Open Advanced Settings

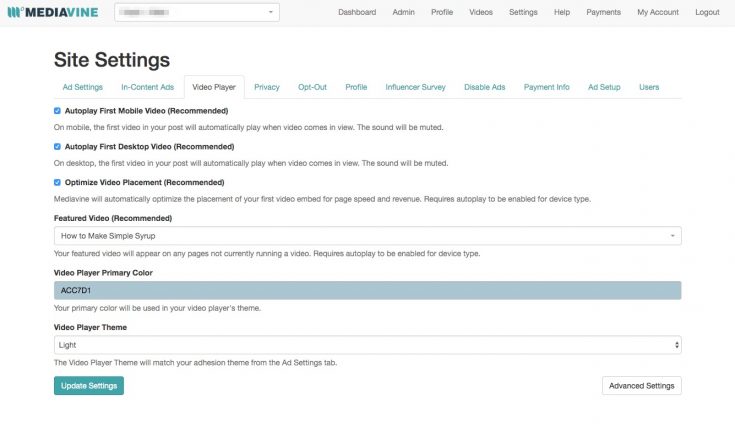tap(642, 386)
